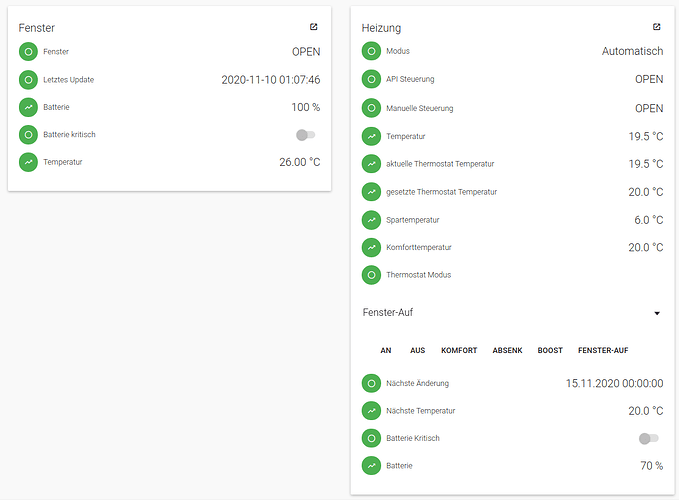This screenshot has height=500, width=679.
Task: Click chart icon beside Batterie 70 %
Action: (x=371, y=466)
